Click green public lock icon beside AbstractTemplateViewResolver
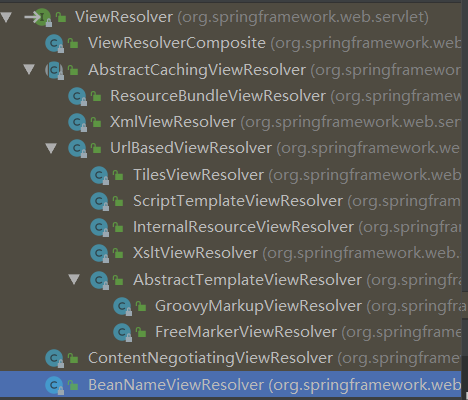 point(118,280)
